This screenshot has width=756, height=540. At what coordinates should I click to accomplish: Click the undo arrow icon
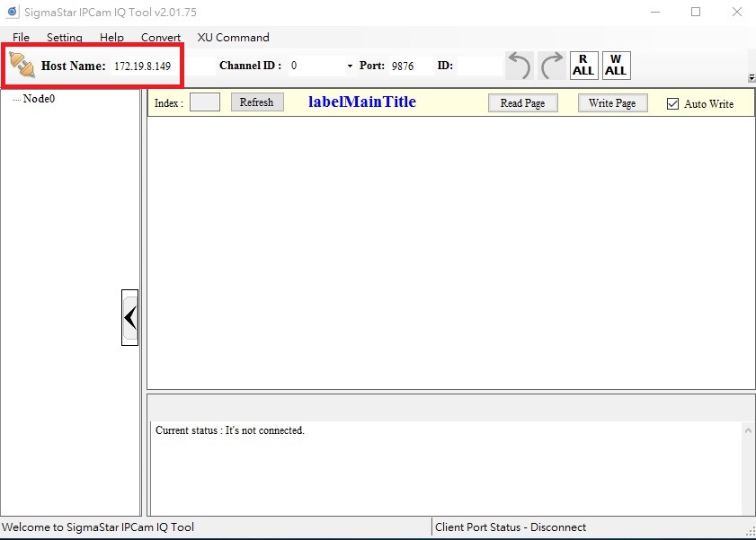pos(519,66)
